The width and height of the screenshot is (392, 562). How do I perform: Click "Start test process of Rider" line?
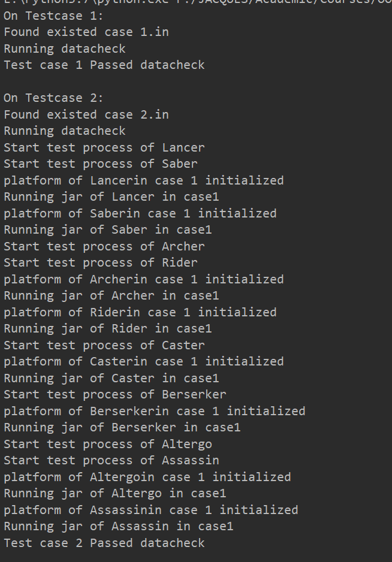(x=100, y=262)
